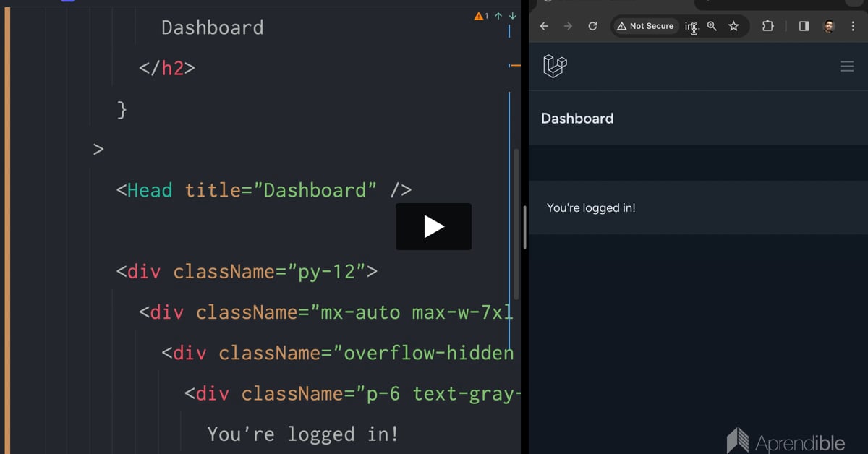Screen dimensions: 868x454
Task: Jump to next highlighted error arrow
Action: click(513, 16)
